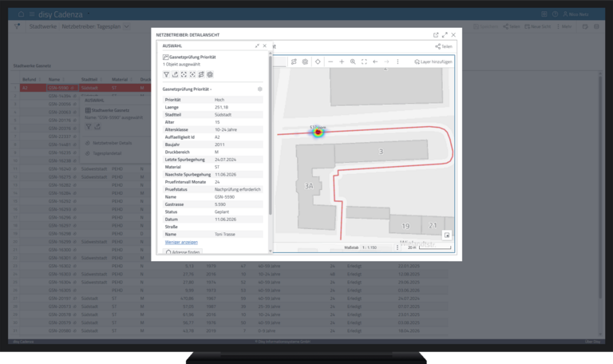Open the dropdown next to Netzbetreiber: Tagesplan
613x364 pixels.
tap(126, 26)
